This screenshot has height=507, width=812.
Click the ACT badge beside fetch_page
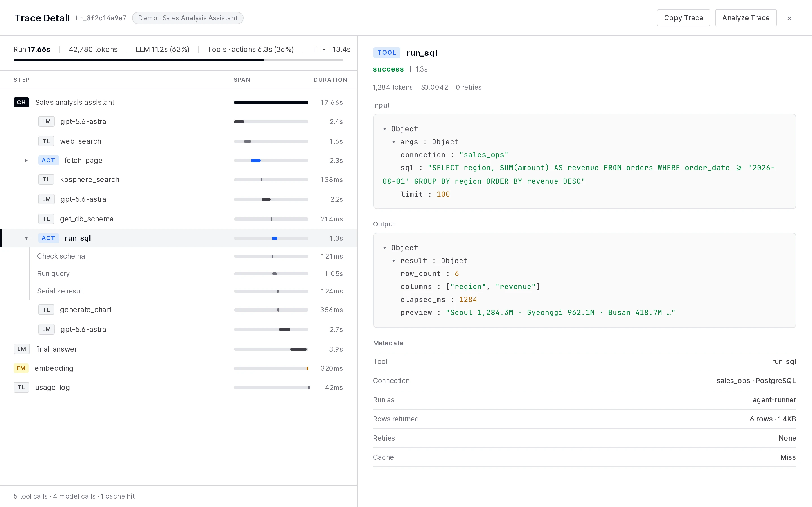coord(48,160)
